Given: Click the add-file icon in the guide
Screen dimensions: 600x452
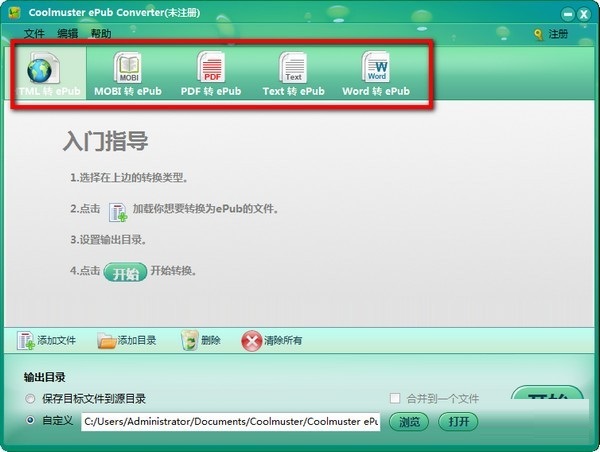Looking at the screenshot, I should (x=118, y=212).
